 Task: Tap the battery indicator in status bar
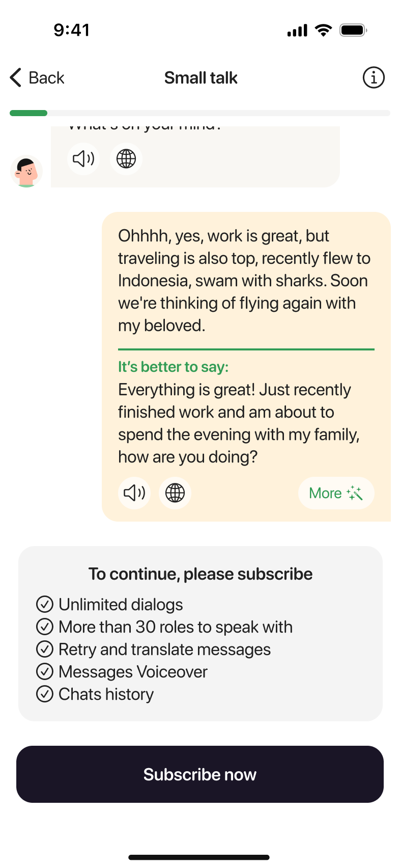click(x=353, y=31)
